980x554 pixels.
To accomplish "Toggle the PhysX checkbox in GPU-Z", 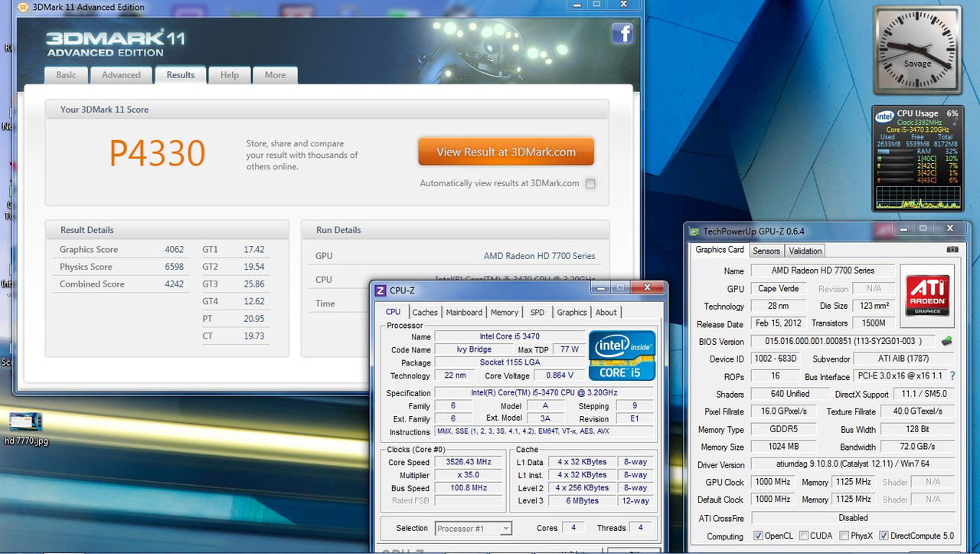I will coord(844,536).
